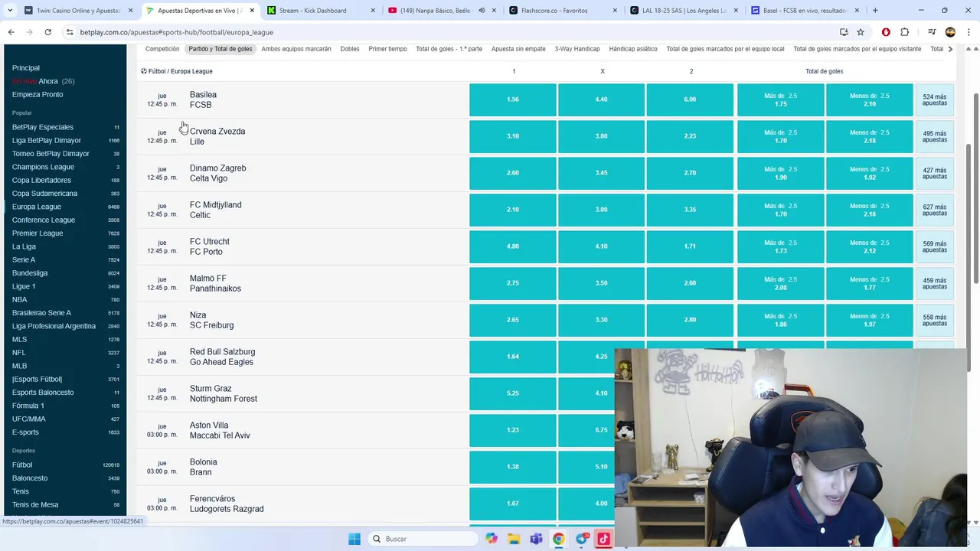Open Microsoft Teams from taskbar

536,539
